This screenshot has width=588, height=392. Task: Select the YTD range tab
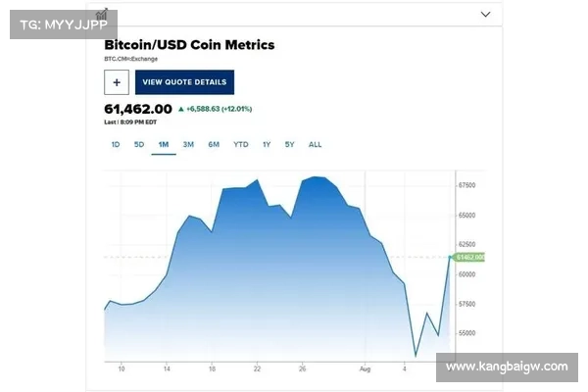pyautogui.click(x=241, y=144)
